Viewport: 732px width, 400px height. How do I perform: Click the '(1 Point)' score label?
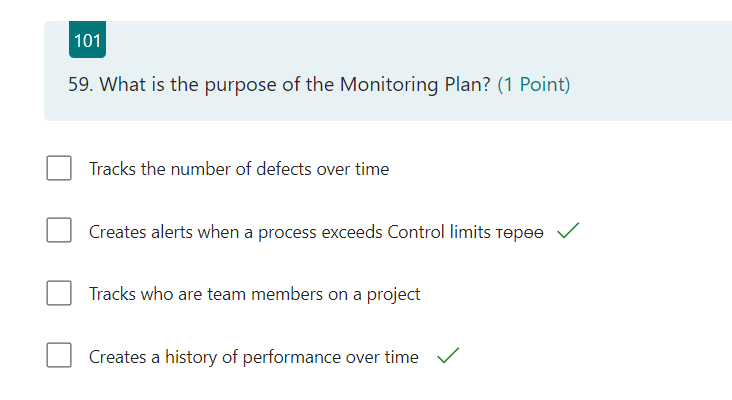[x=533, y=84]
